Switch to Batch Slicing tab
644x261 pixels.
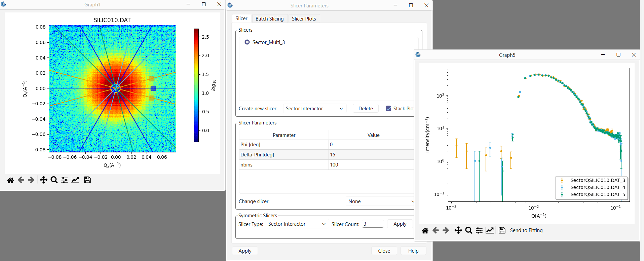(x=269, y=19)
